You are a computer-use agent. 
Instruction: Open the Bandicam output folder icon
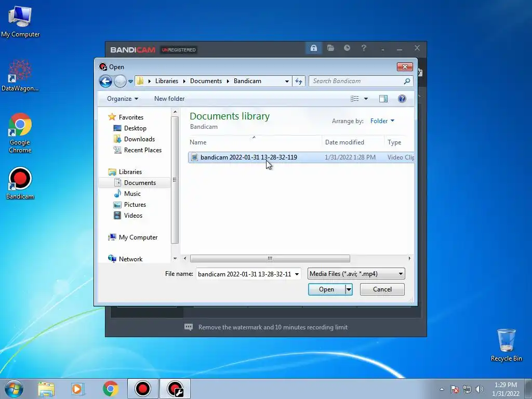pos(330,48)
